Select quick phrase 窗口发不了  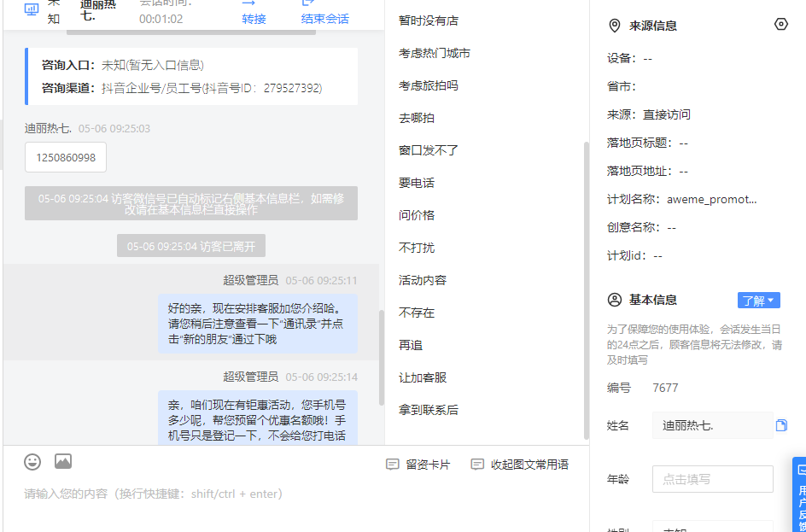(429, 150)
